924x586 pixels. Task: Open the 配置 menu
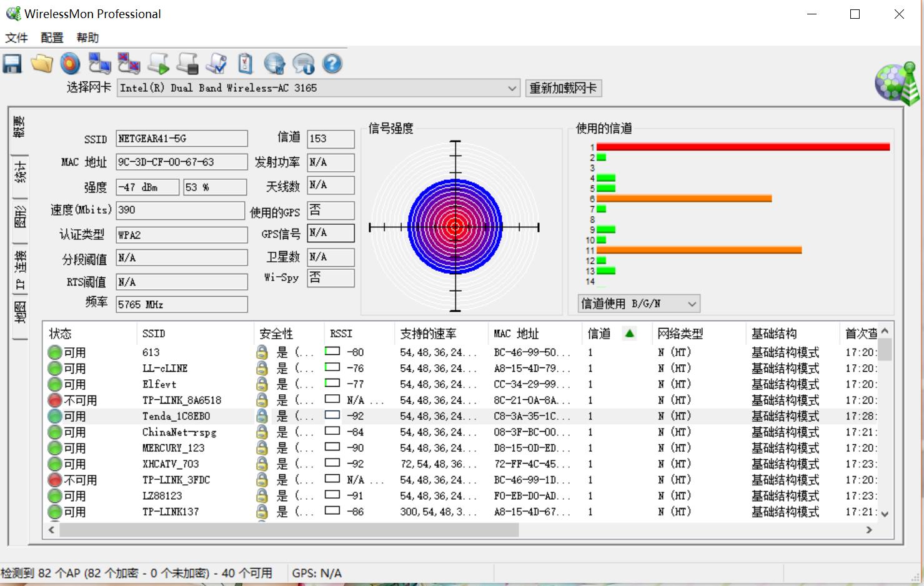[x=51, y=37]
